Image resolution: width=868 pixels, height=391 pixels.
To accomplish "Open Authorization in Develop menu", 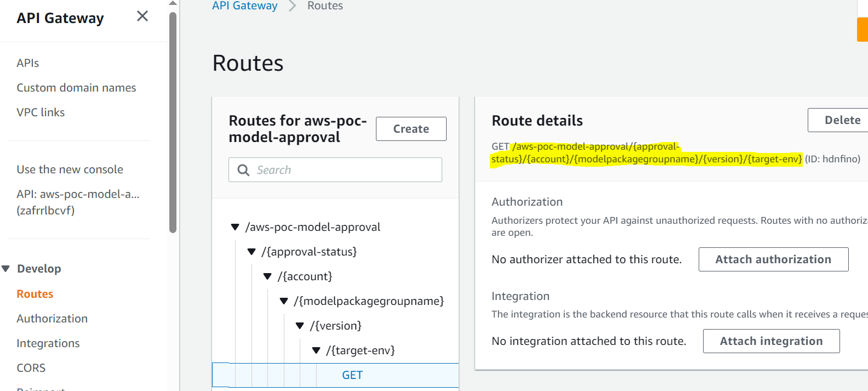I will [x=52, y=319].
